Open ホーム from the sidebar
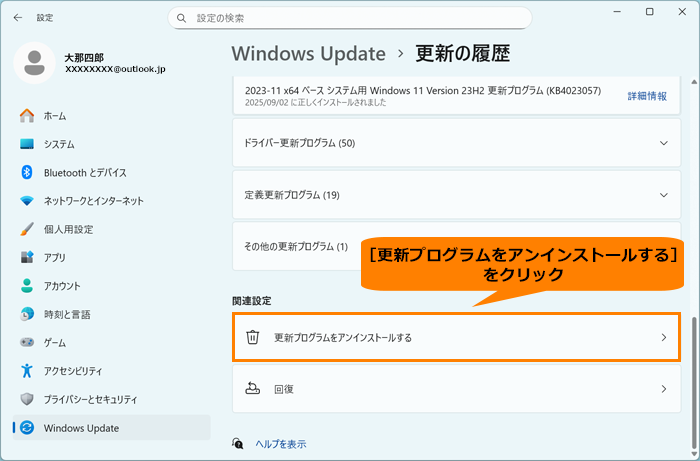This screenshot has width=700, height=461. (x=55, y=116)
